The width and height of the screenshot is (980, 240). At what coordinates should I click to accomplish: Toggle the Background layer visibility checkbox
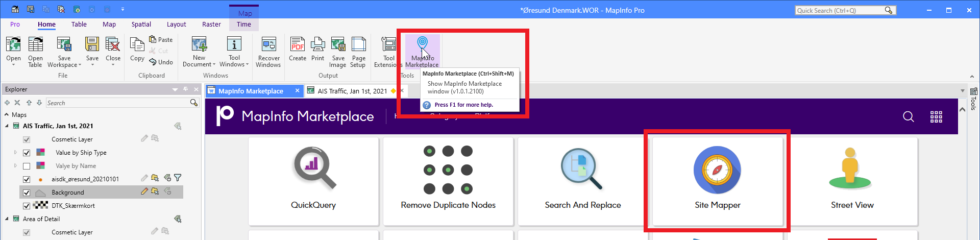click(27, 193)
